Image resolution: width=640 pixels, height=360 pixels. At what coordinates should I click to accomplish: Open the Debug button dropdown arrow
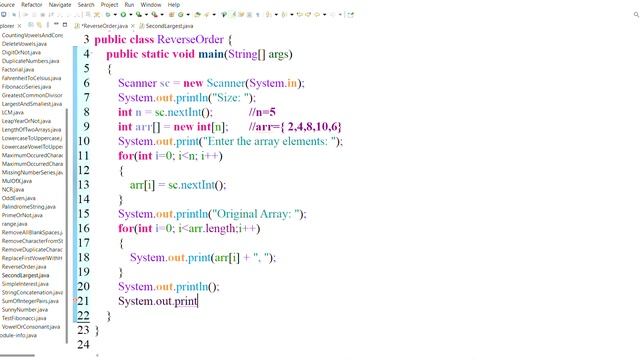[115, 15]
